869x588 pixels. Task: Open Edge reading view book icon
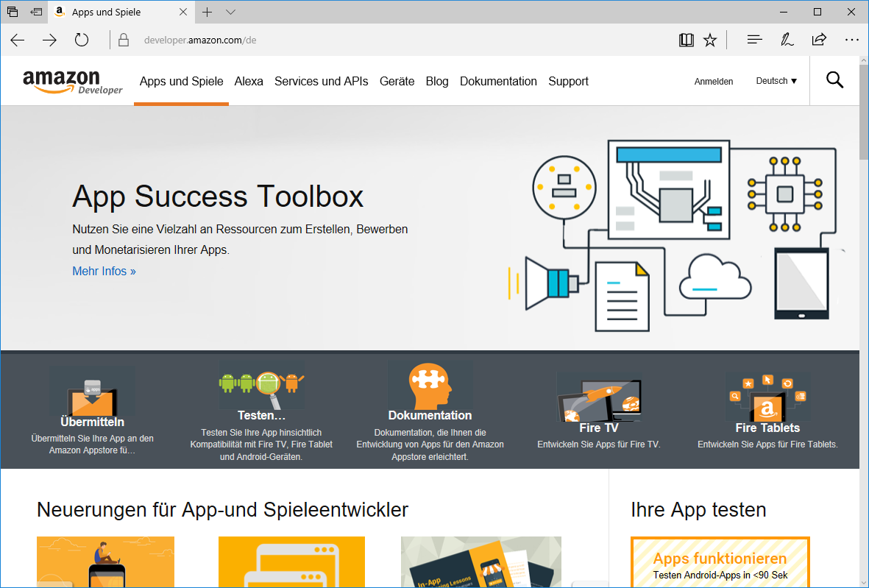pos(686,40)
